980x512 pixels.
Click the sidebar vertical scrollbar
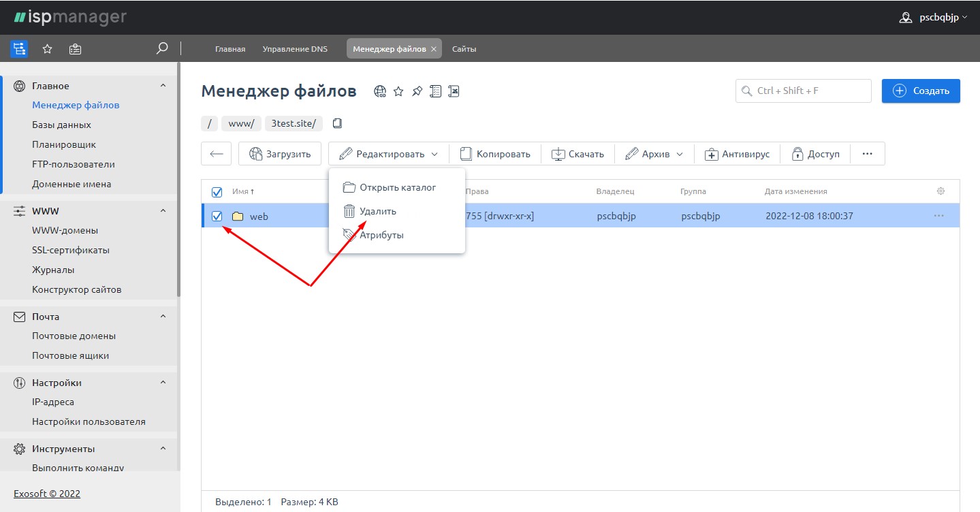point(178,179)
